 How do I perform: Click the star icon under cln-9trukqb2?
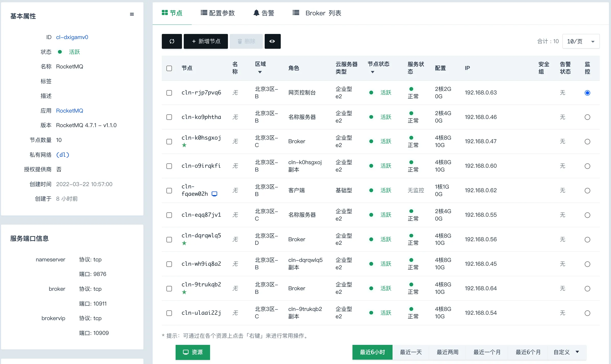[184, 292]
